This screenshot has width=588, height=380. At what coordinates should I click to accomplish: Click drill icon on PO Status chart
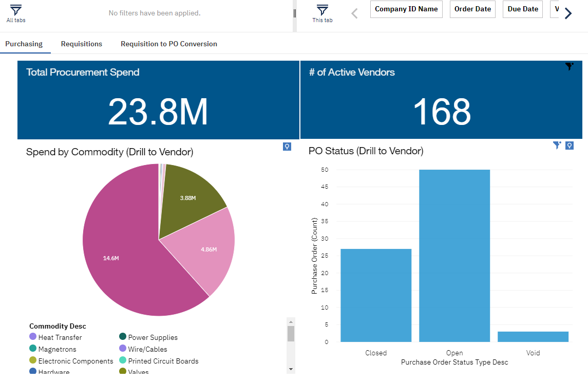click(x=569, y=146)
